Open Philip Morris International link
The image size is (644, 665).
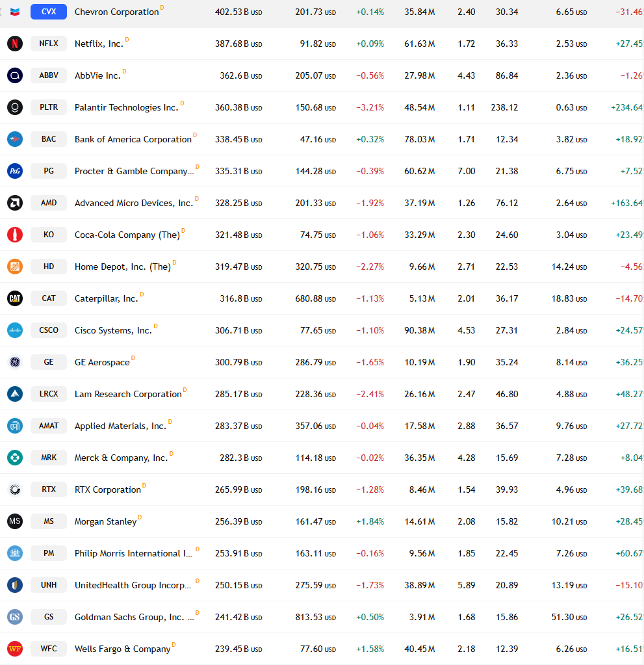pos(134,553)
